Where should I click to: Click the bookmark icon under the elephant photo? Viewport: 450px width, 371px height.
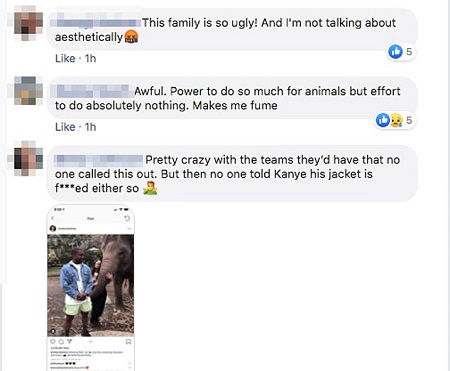(x=128, y=342)
